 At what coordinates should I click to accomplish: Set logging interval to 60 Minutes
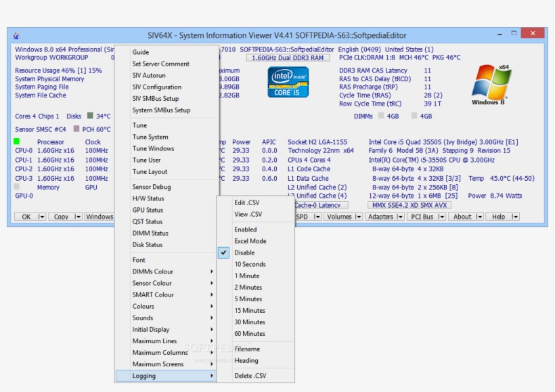point(256,334)
